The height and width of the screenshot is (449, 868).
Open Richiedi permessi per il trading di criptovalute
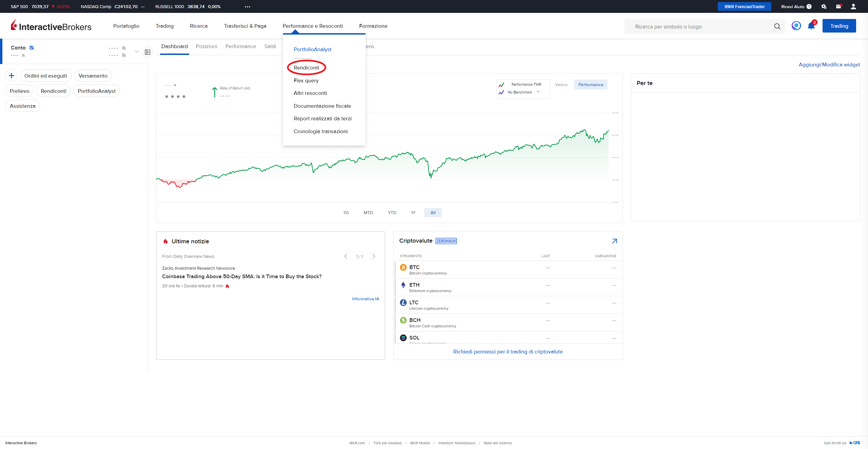click(508, 352)
